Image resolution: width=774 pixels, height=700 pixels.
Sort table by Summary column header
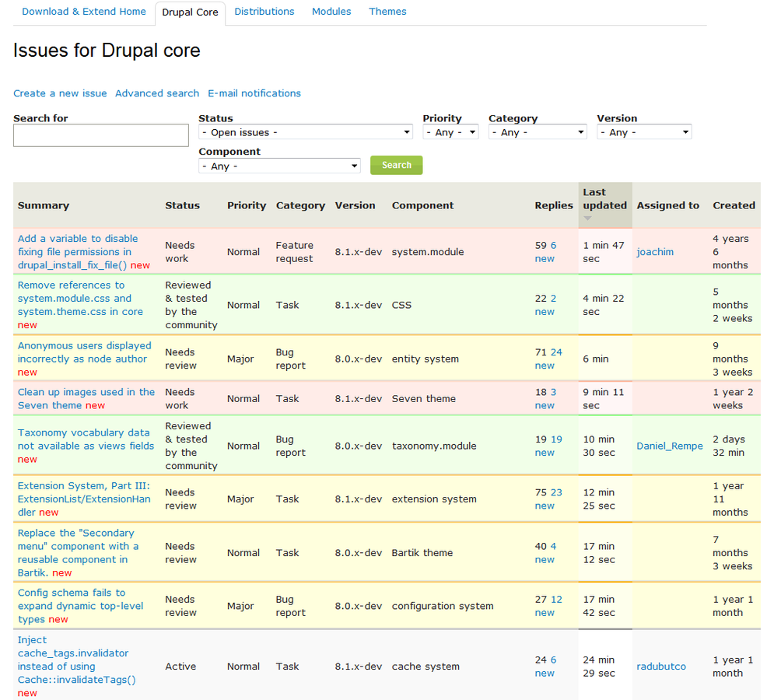pos(44,205)
